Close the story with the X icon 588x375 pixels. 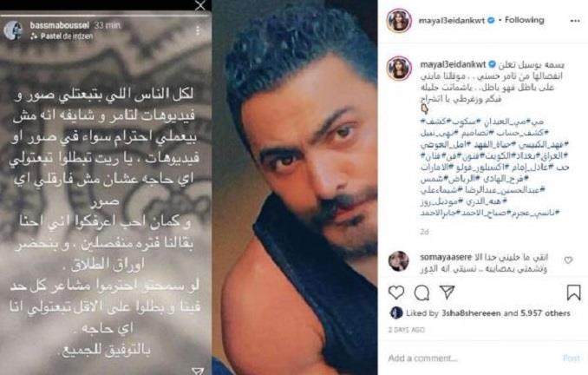click(x=200, y=5)
